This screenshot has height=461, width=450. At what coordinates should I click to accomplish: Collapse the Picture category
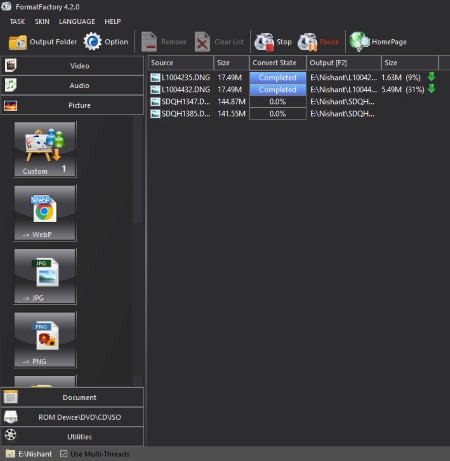(x=72, y=105)
